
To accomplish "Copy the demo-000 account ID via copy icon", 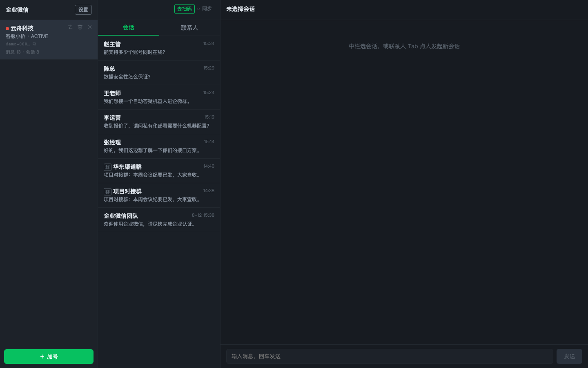I will coord(34,44).
